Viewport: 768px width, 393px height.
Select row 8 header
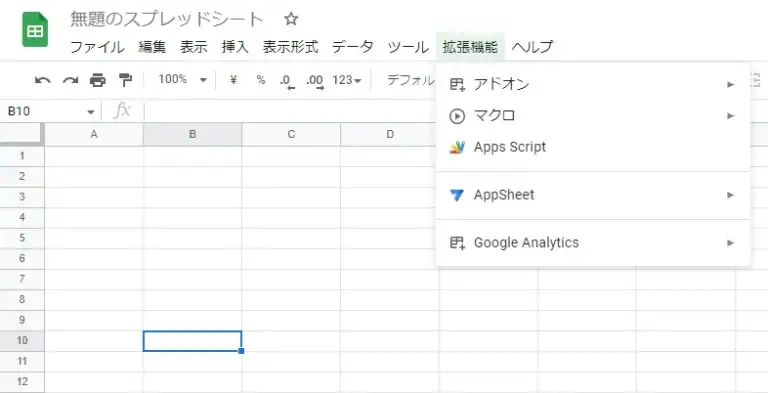pos(22,300)
